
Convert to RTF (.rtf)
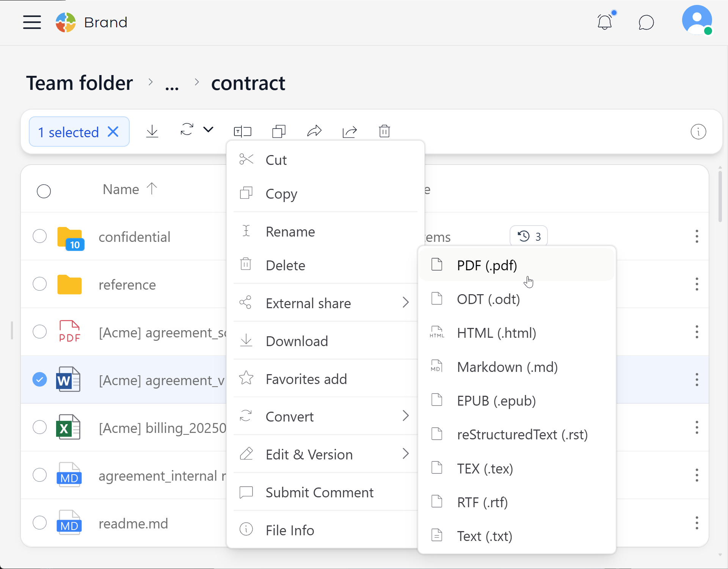(516, 502)
